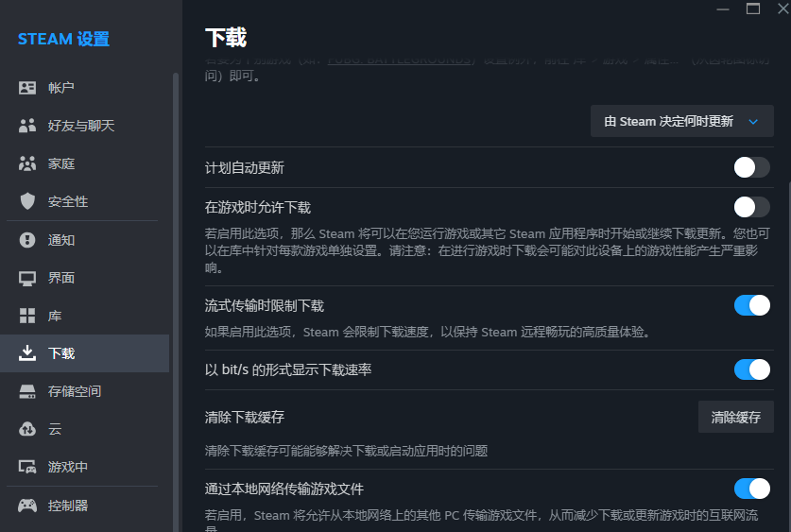Click the 通过本地网络传输游戏文件 label
Image resolution: width=791 pixels, height=532 pixels.
[x=284, y=489]
